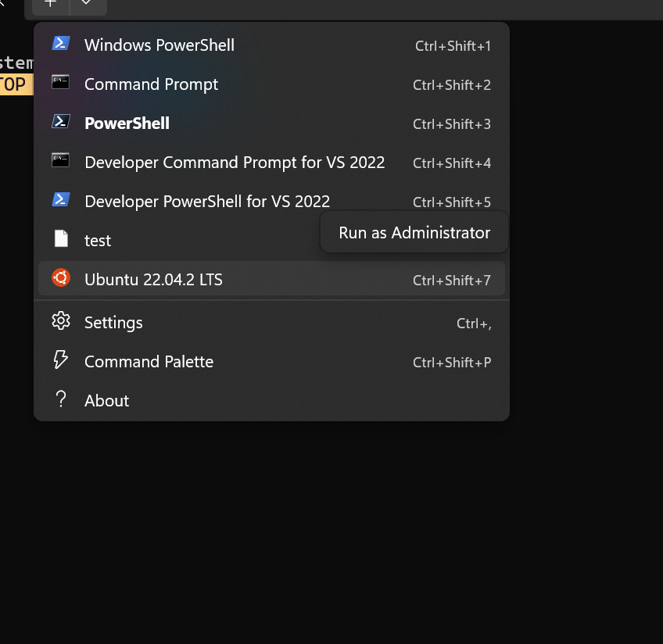Select Run as Administrator

pos(413,232)
